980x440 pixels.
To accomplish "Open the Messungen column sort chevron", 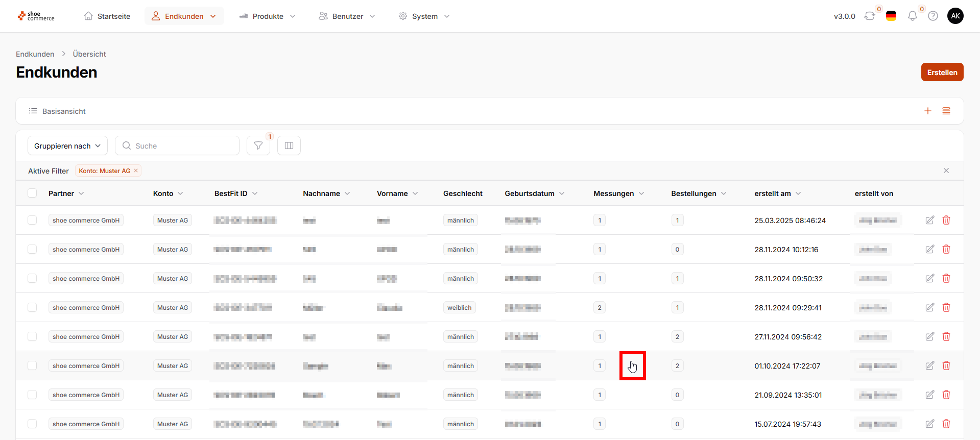I will click(x=641, y=193).
